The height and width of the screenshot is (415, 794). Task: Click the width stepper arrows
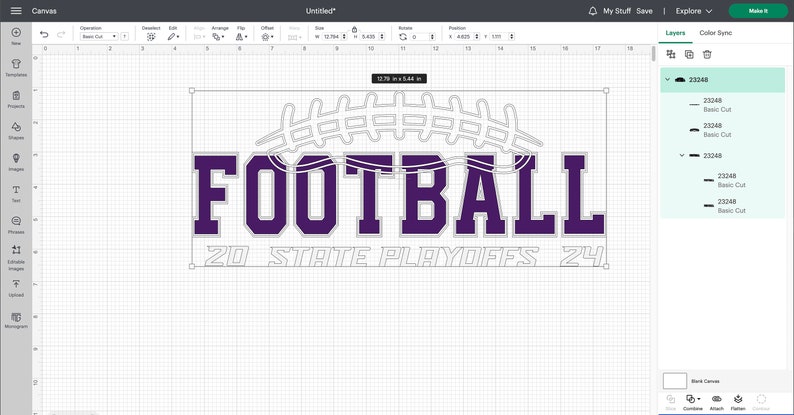click(344, 36)
